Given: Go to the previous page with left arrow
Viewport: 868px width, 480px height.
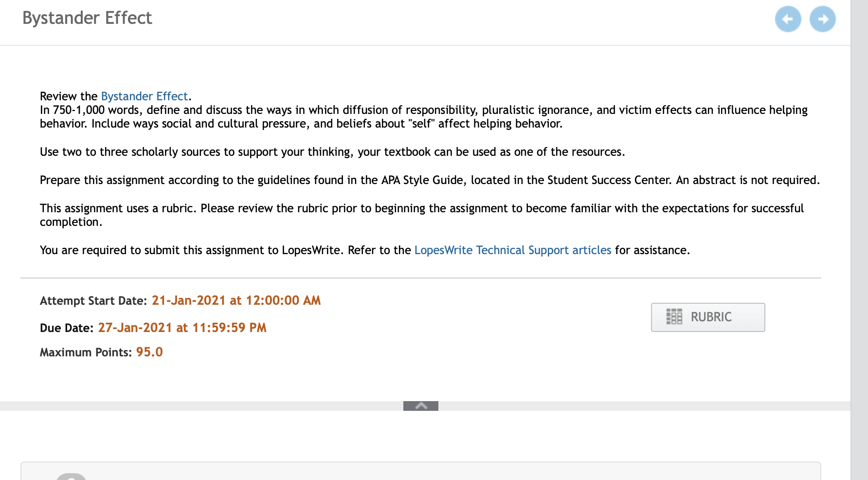Looking at the screenshot, I should [x=788, y=19].
